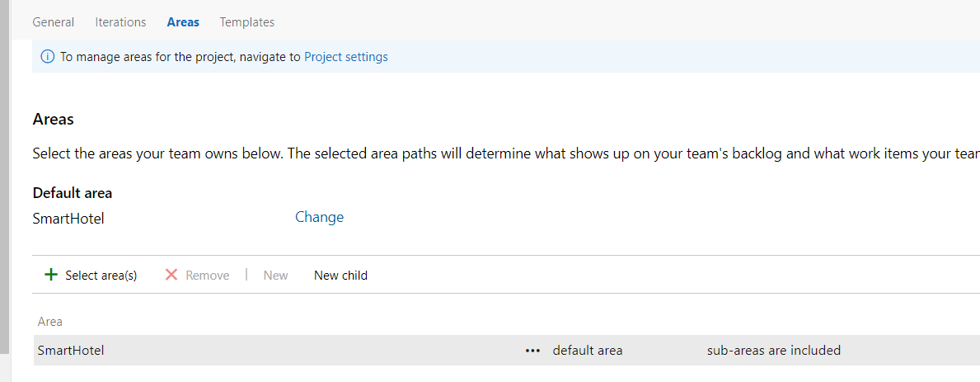Click the 'default area' label in SmartHotel row
The height and width of the screenshot is (382, 980).
(588, 350)
